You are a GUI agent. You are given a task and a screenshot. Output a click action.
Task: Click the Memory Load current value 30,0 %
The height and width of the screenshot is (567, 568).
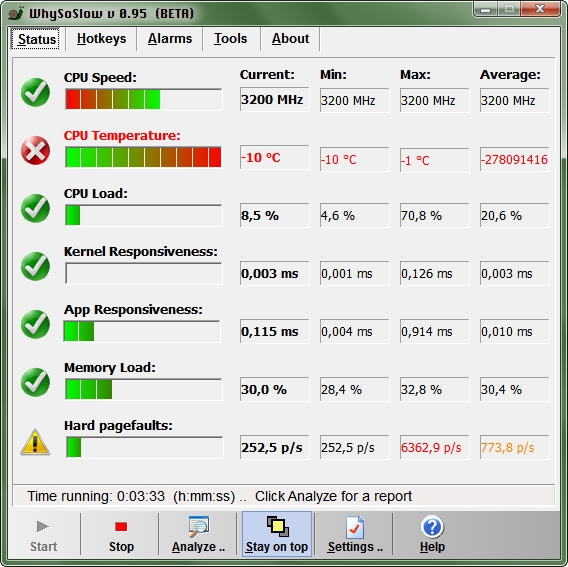[x=274, y=389]
